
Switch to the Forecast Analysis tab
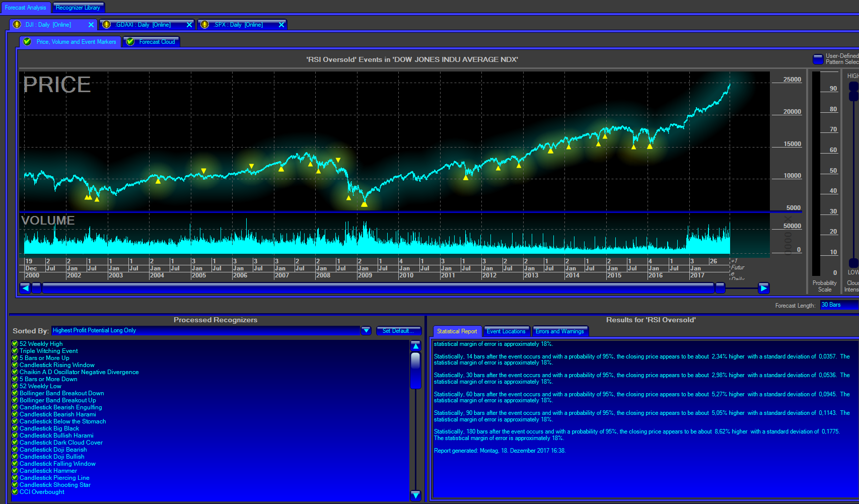(26, 8)
